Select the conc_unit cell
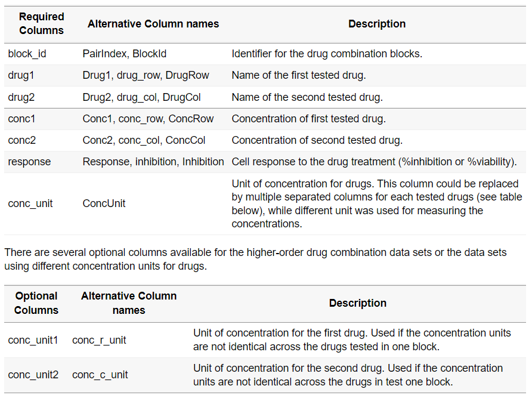 tap(30, 203)
